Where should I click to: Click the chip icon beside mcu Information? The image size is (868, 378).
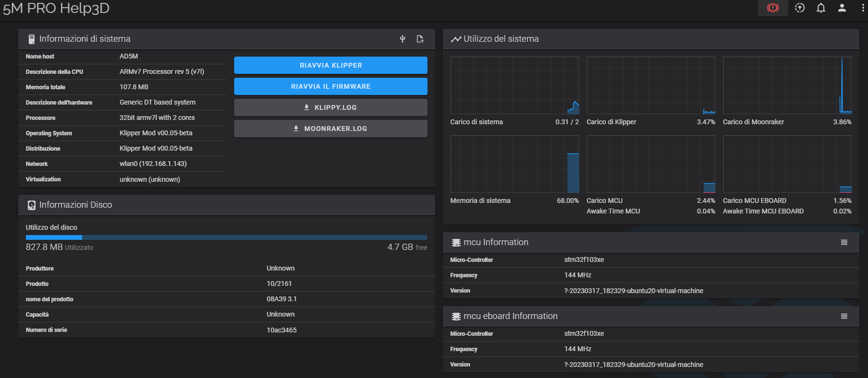pyautogui.click(x=456, y=243)
